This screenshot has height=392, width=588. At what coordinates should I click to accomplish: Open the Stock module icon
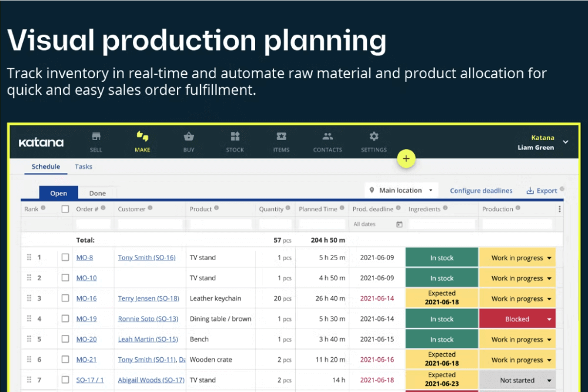[x=235, y=137]
